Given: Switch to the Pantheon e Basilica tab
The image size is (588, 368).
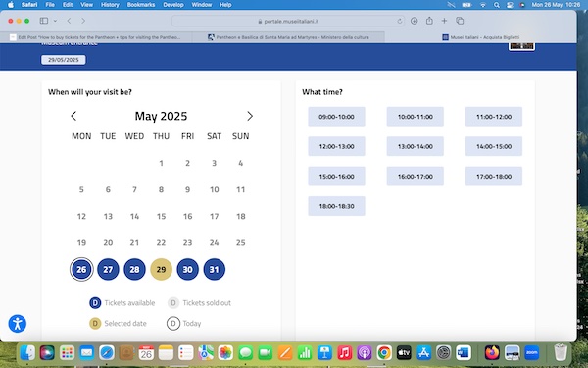Looking at the screenshot, I should click(288, 37).
